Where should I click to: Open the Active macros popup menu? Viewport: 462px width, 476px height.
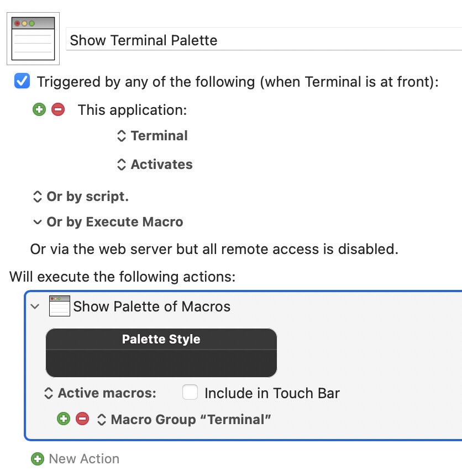(100, 393)
